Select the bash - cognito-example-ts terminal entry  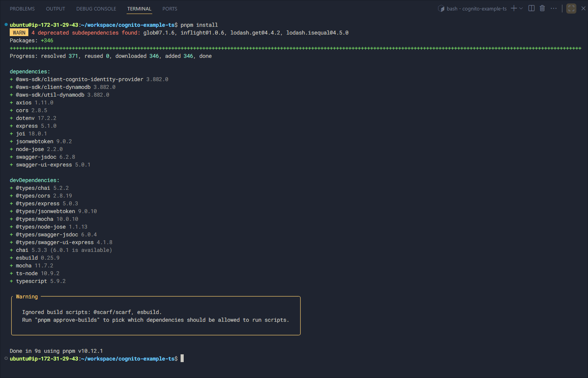click(476, 8)
